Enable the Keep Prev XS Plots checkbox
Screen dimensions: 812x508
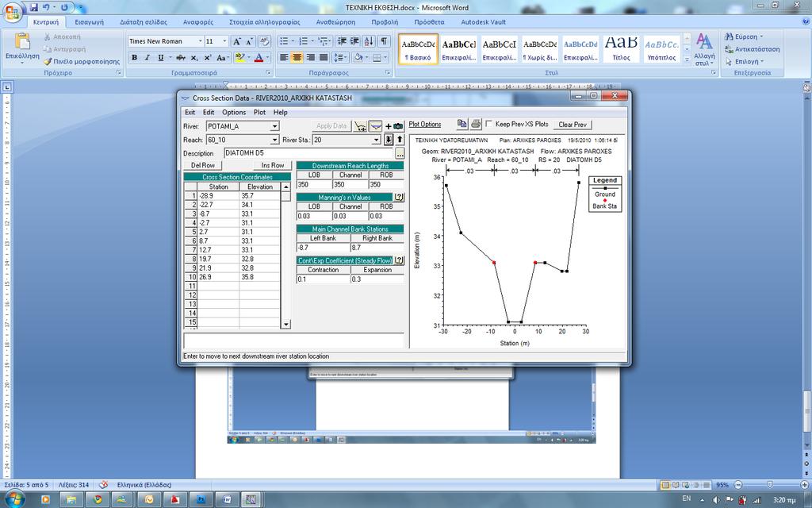[488, 124]
